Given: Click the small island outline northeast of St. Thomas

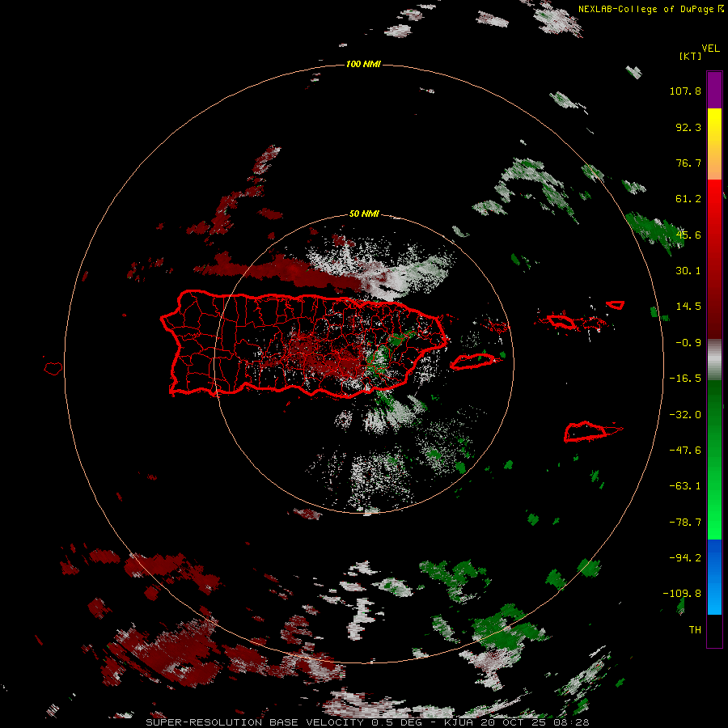Looking at the screenshot, I should pos(616,305).
